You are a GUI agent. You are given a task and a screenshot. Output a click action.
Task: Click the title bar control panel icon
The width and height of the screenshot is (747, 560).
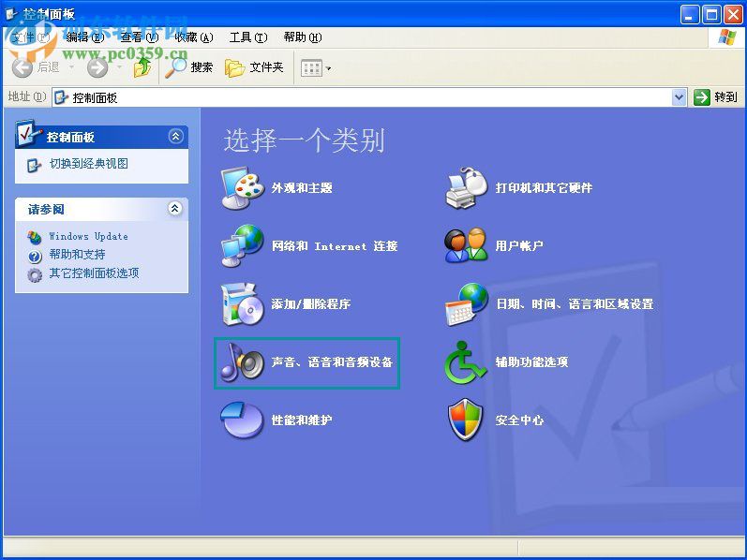click(11, 13)
